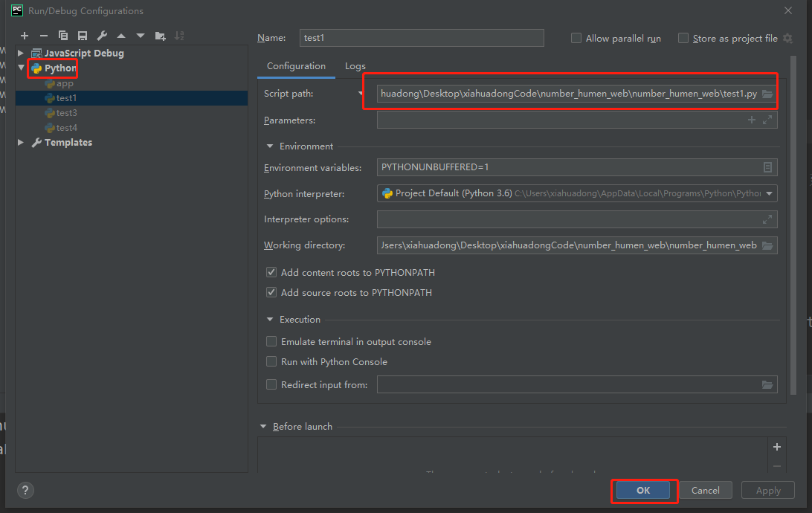Switch to the Configuration tab

point(296,66)
